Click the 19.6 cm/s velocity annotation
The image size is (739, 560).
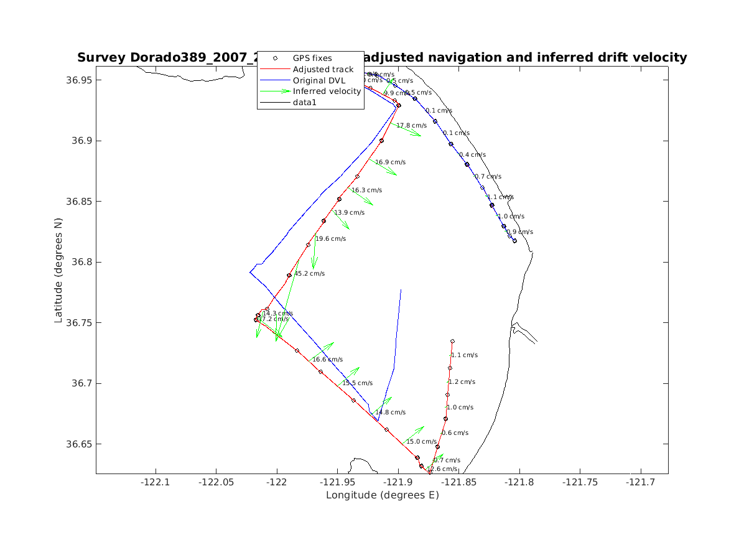click(330, 239)
